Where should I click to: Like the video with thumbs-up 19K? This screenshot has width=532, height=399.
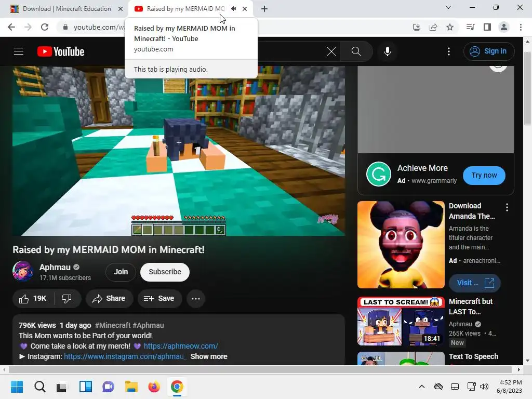(33, 299)
